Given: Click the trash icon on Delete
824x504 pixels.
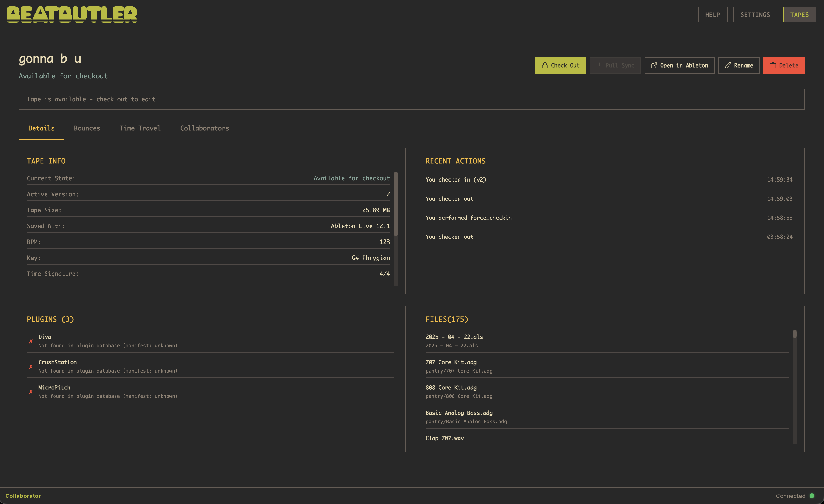Looking at the screenshot, I should click(x=774, y=65).
